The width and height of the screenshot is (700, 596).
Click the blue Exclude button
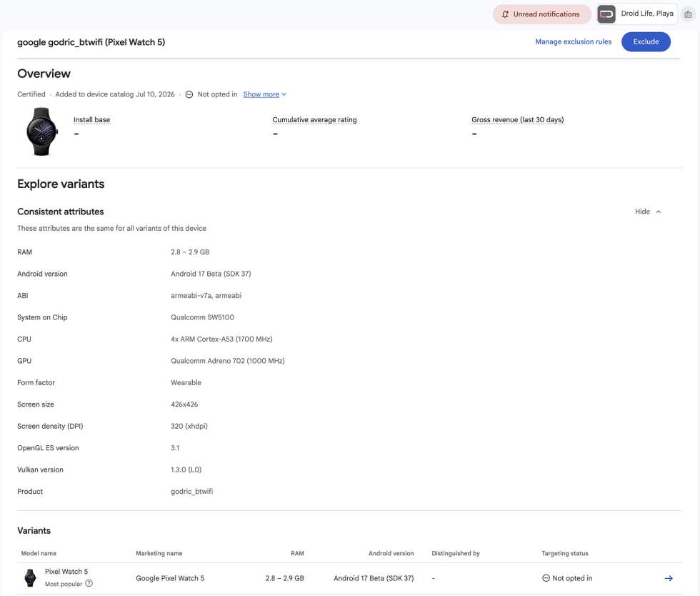pyautogui.click(x=646, y=41)
